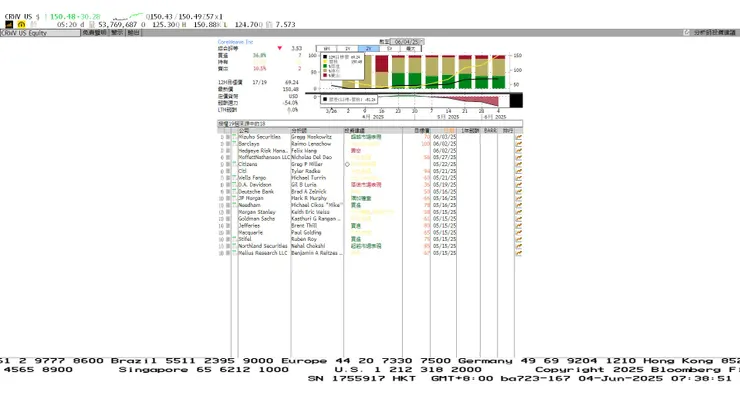740x400 pixels.
Task: Click the 05/19/25 date in D.A. Davidson row
Action: (x=445, y=185)
